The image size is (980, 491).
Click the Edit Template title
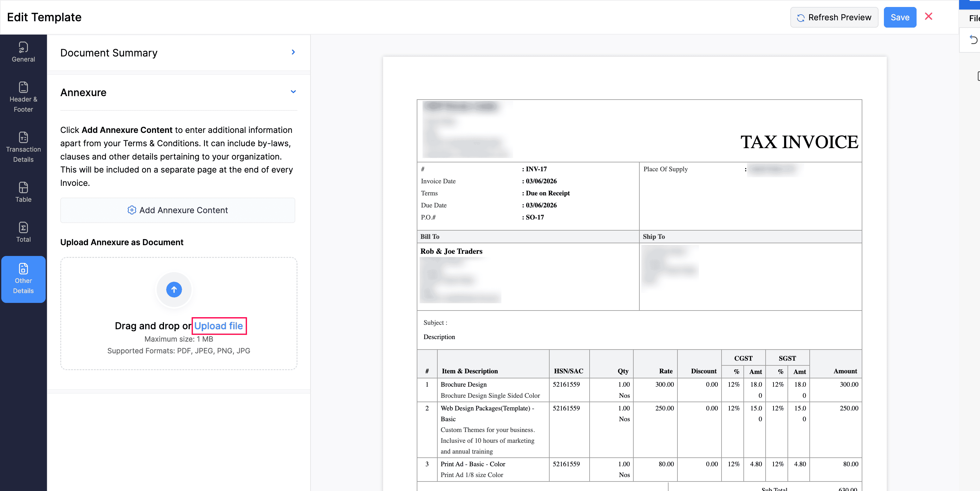44,17
